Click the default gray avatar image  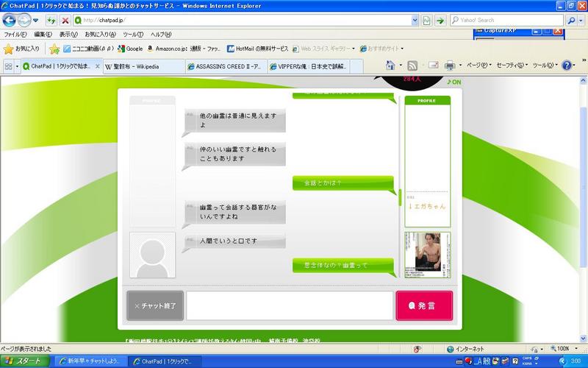tap(152, 255)
